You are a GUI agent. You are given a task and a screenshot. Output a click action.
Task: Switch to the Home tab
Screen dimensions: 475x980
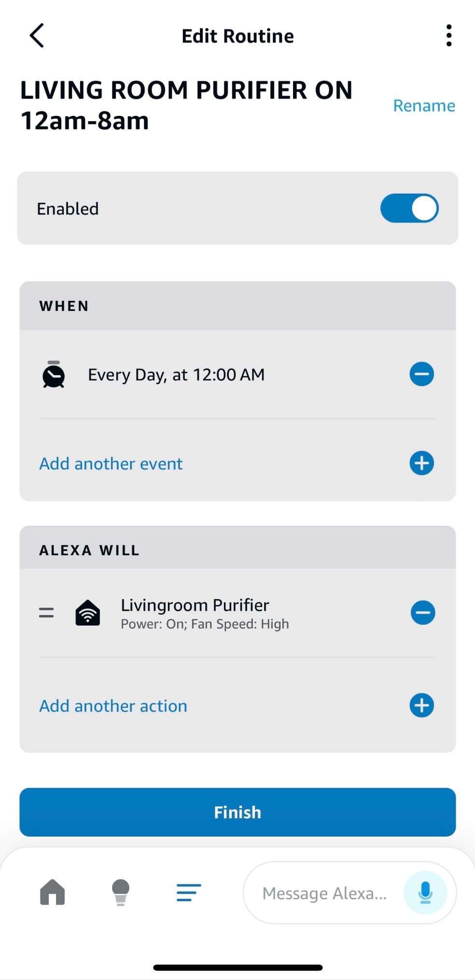pos(53,892)
